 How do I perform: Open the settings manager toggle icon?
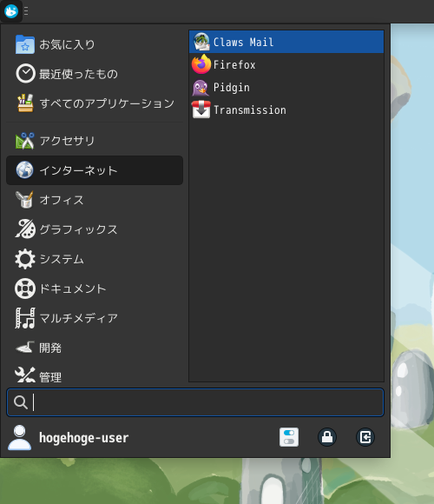(x=289, y=437)
